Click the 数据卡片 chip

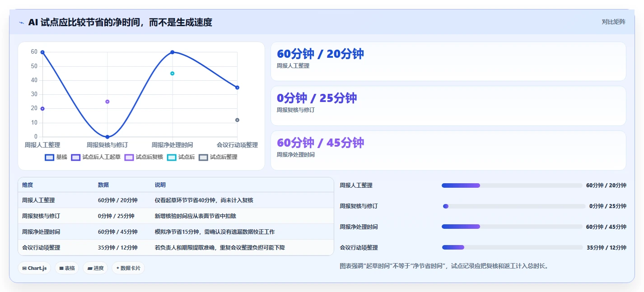pos(128,268)
